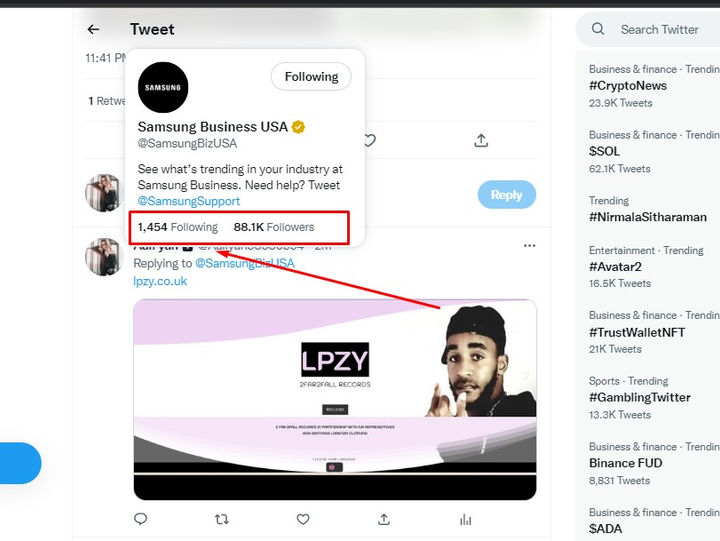Click the share icon on main tweet

coord(481,140)
